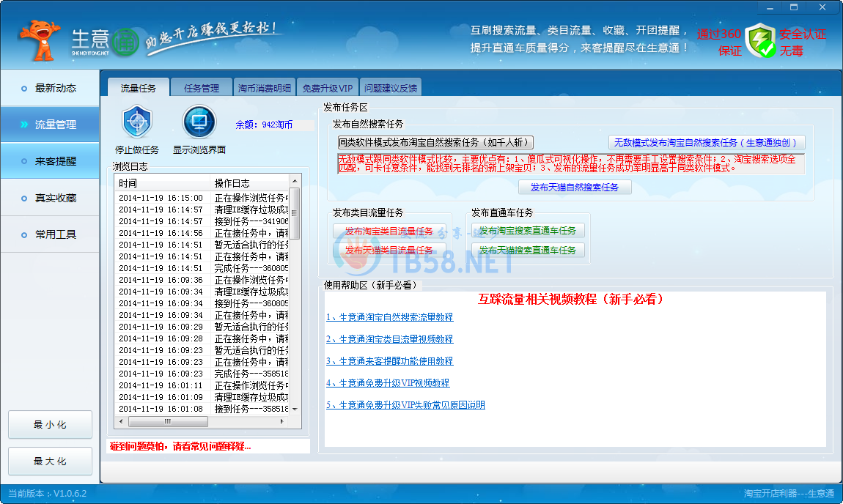Open link 3 生意通来客提醒功能使用教程
Image resolution: width=843 pixels, height=504 pixels.
pos(390,361)
